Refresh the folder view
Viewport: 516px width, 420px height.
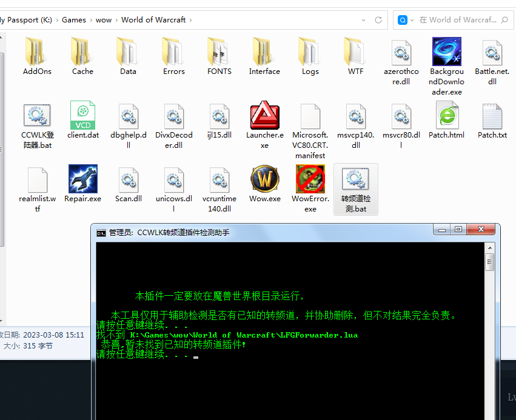(379, 19)
